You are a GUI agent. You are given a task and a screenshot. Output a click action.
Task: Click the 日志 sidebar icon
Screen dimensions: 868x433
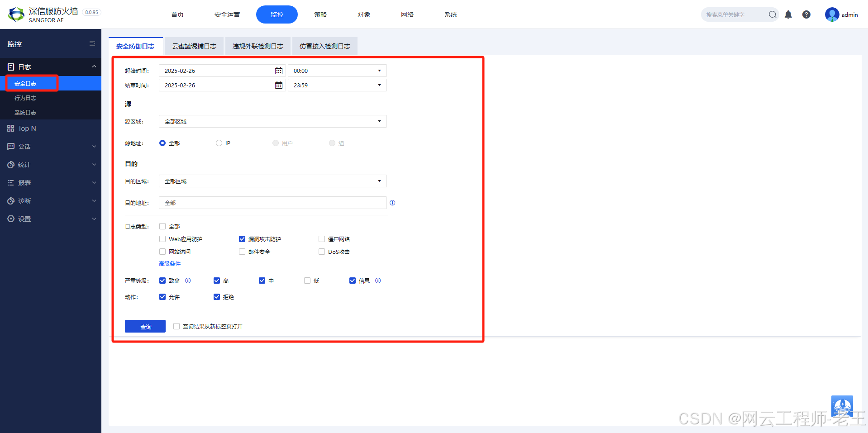(11, 67)
